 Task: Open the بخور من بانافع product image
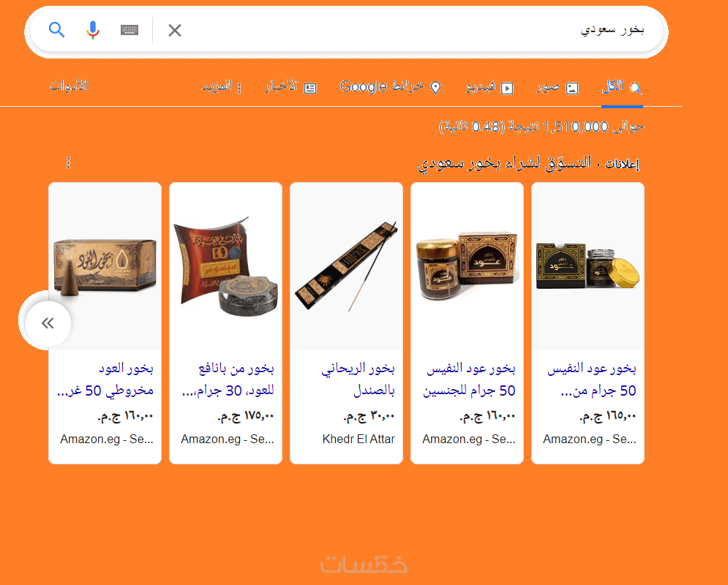tap(225, 266)
